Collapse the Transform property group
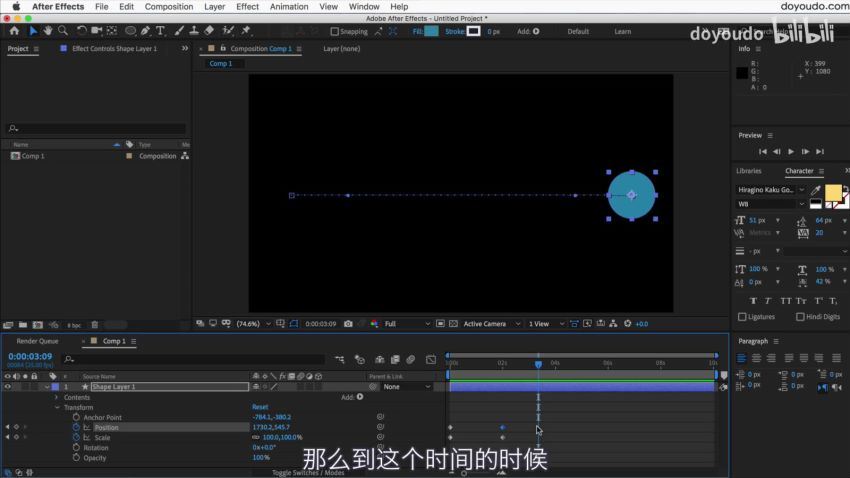The width and height of the screenshot is (850, 478). (x=57, y=407)
